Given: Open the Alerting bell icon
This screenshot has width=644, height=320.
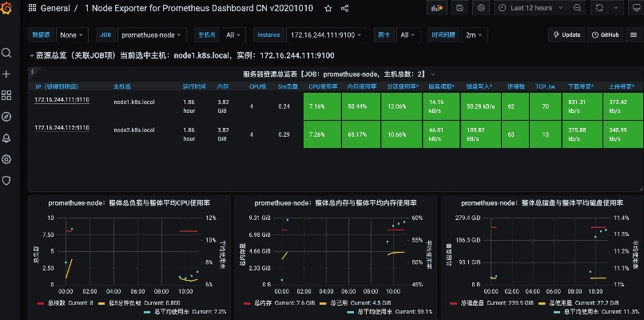Looking at the screenshot, I should click(6, 138).
